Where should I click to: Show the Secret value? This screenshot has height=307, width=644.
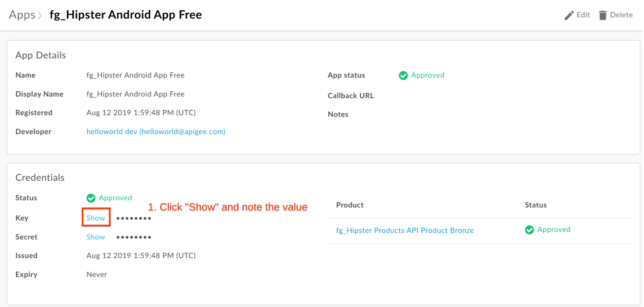point(96,237)
